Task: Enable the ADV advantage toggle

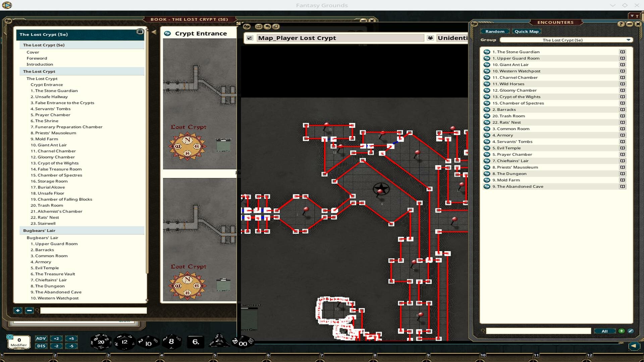Action: coord(41,339)
